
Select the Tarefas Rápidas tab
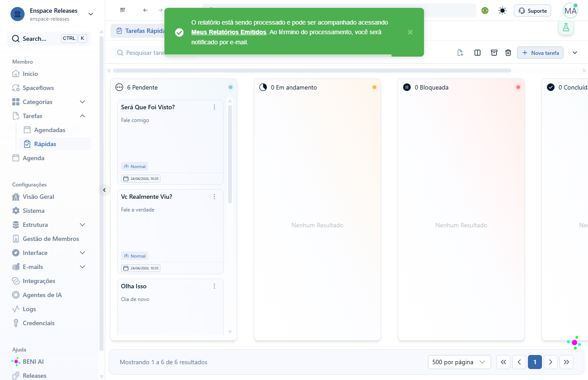139,31
